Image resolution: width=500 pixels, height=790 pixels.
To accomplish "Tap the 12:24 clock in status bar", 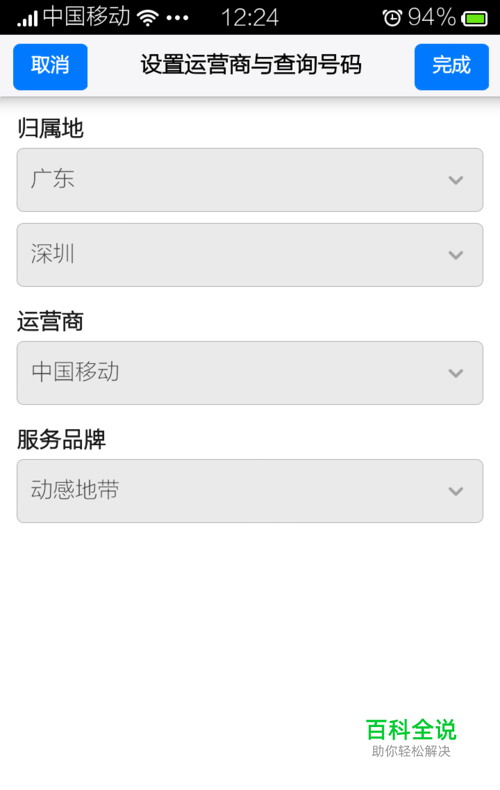I will pyautogui.click(x=249, y=18).
